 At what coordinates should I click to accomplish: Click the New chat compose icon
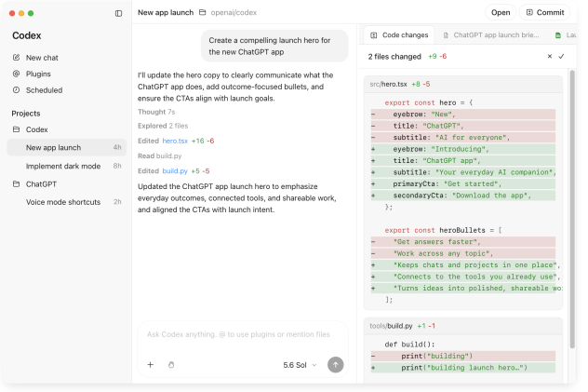click(16, 58)
